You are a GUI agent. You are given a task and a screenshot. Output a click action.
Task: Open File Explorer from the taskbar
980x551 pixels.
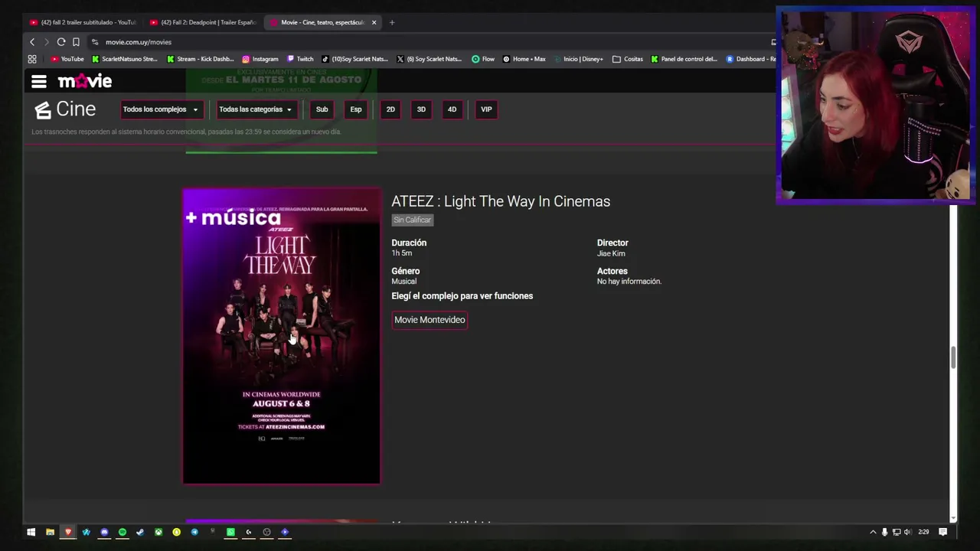pyautogui.click(x=50, y=532)
